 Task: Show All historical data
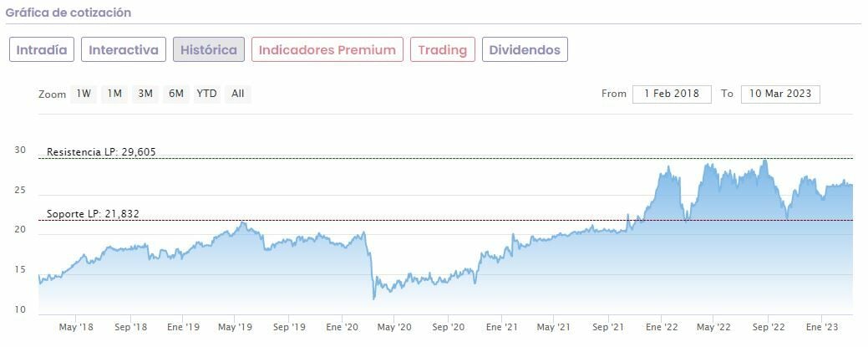tap(238, 94)
